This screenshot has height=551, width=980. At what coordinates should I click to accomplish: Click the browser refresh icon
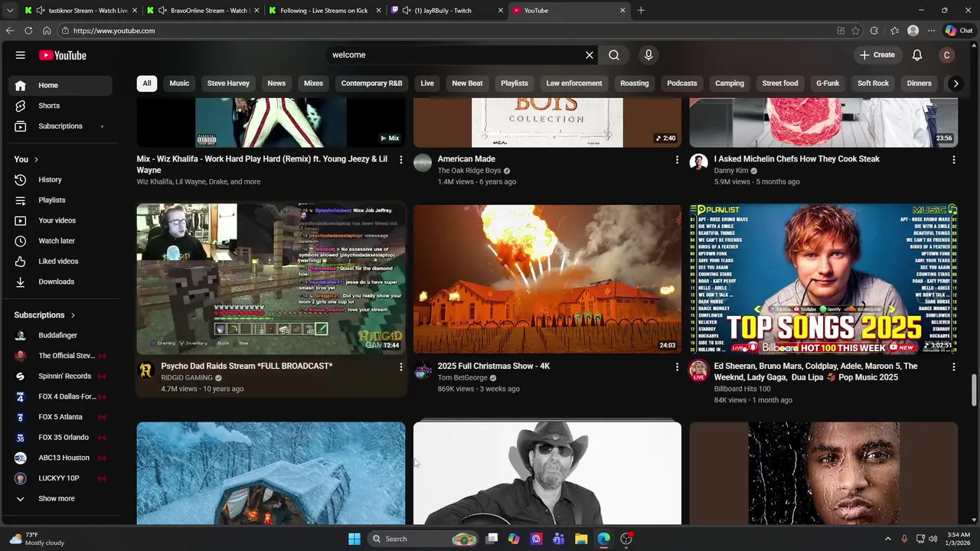28,31
